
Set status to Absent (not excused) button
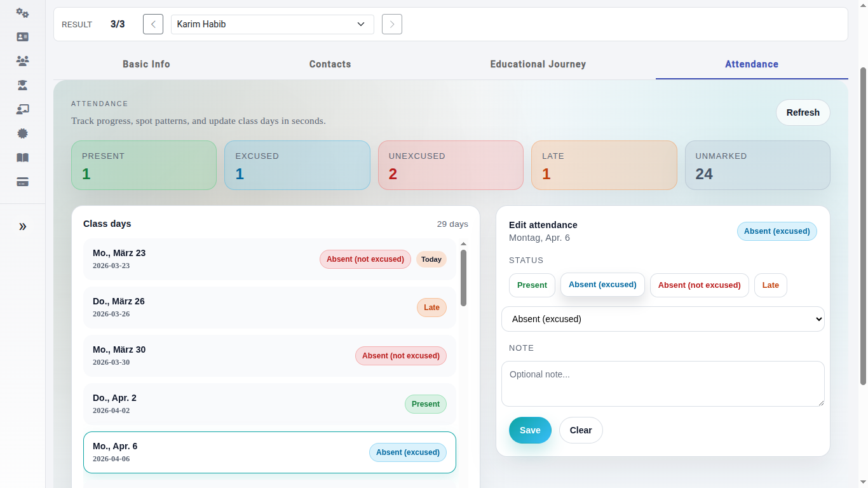coord(700,285)
